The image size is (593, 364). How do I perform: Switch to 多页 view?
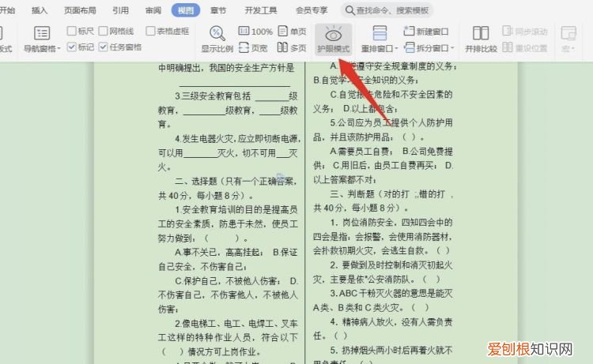tap(292, 48)
